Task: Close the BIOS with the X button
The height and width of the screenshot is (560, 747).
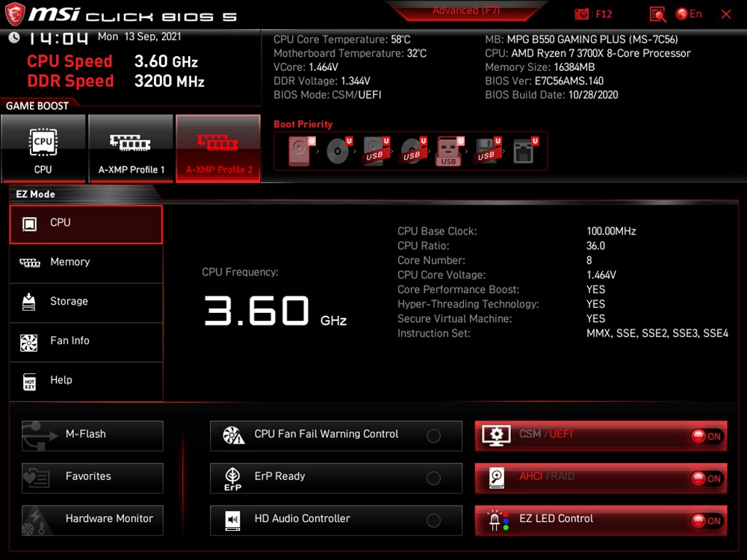Action: coord(726,14)
